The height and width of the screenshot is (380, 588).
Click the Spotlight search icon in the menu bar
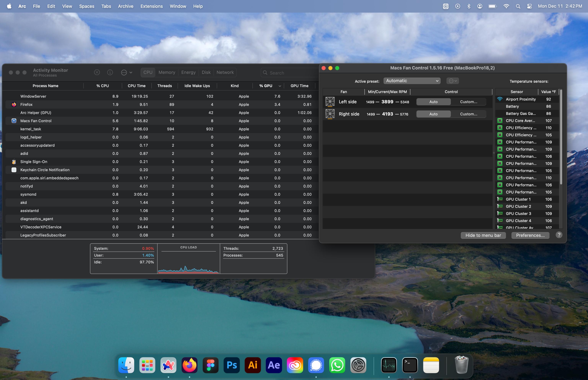point(518,6)
